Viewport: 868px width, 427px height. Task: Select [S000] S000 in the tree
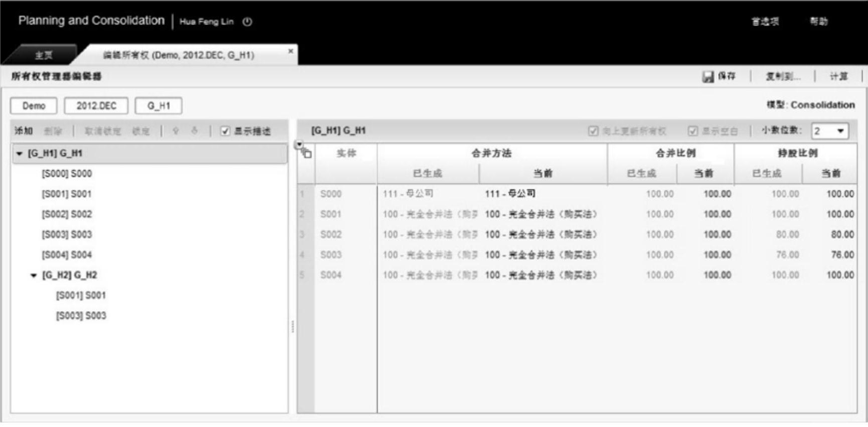point(67,174)
